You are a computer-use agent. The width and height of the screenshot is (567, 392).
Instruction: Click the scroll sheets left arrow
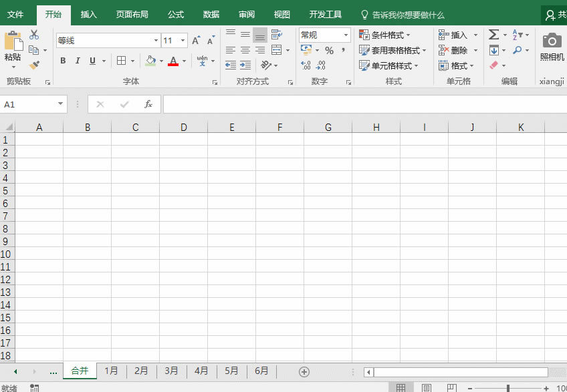click(x=15, y=371)
